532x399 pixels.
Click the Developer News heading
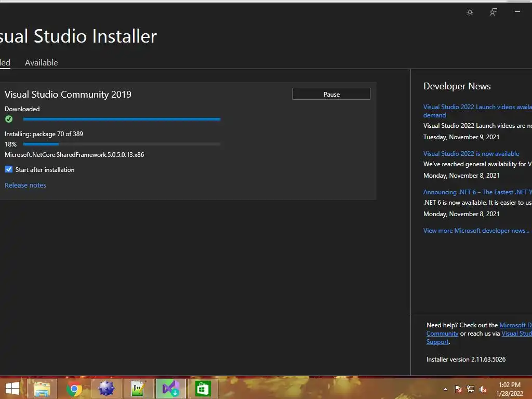457,86
